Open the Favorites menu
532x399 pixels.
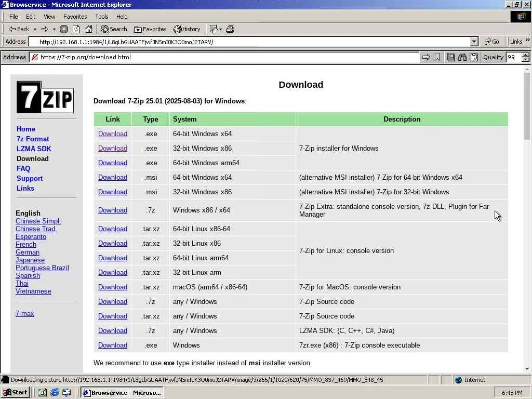pos(75,17)
